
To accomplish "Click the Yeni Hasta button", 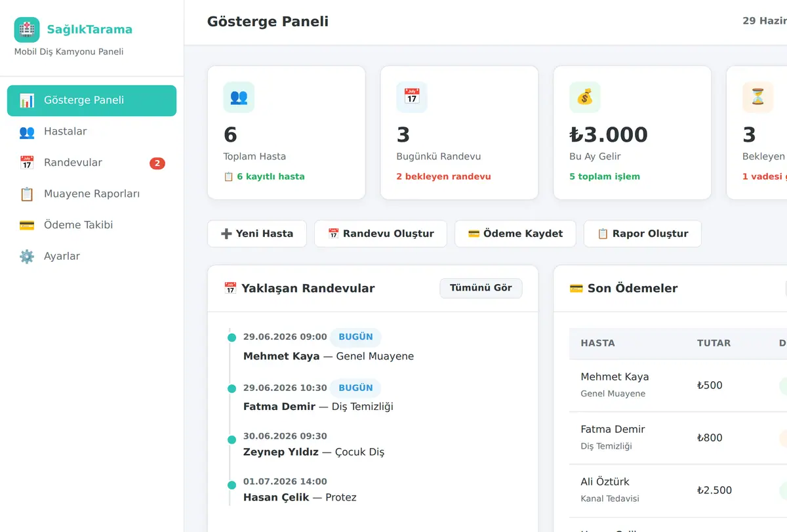I will [x=257, y=234].
